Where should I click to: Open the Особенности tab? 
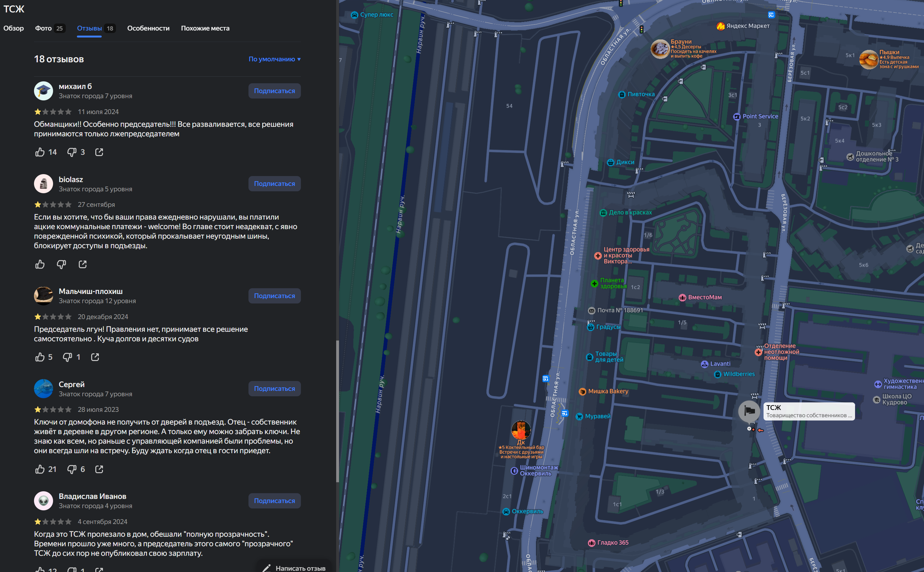coord(148,28)
